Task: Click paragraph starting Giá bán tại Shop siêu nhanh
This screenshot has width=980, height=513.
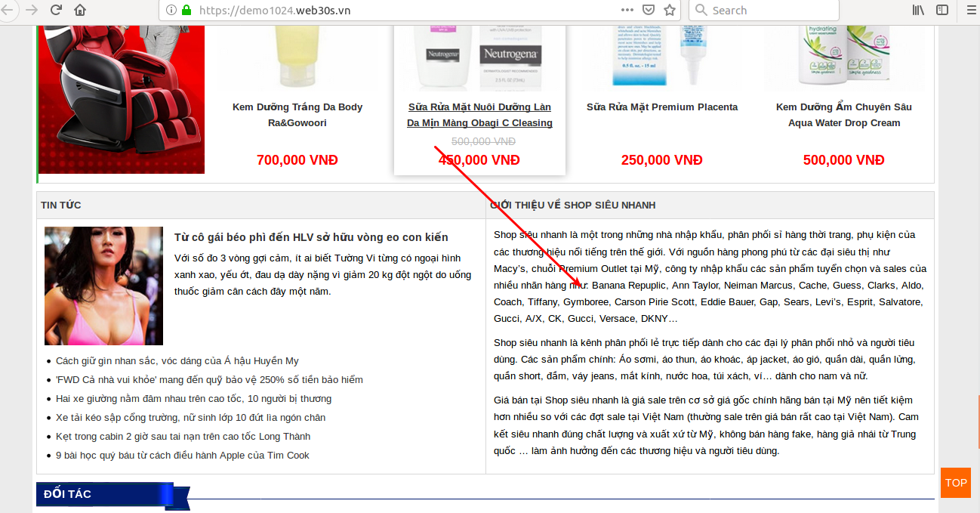Action: [x=706, y=425]
